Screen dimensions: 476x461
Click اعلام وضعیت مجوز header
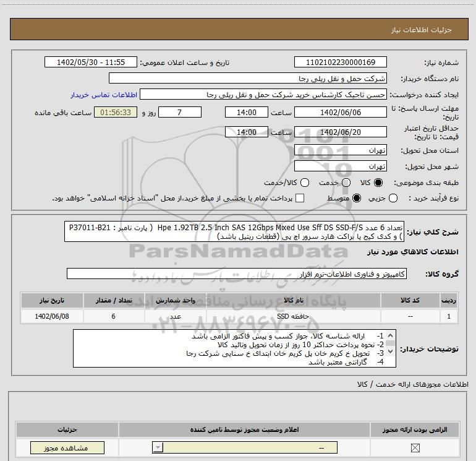coord(244,429)
